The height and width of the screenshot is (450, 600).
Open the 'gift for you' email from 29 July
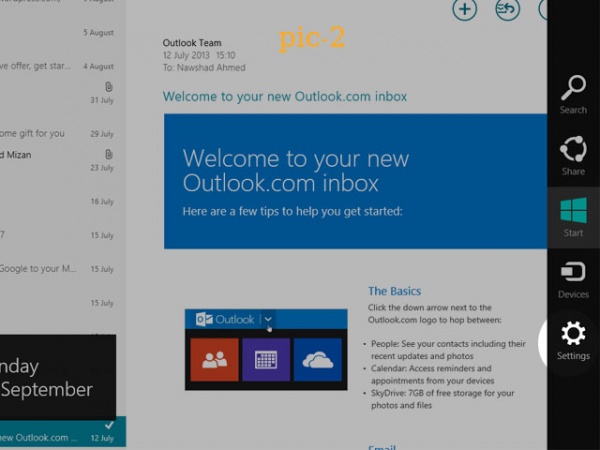point(63,134)
